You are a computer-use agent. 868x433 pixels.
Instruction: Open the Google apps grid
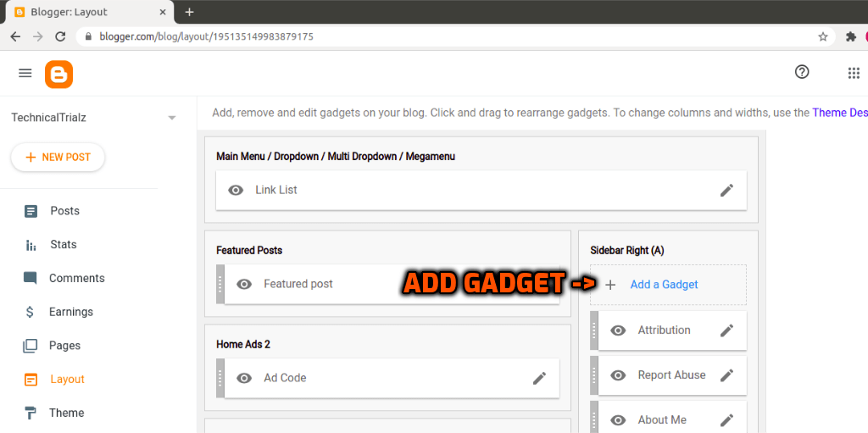click(854, 73)
